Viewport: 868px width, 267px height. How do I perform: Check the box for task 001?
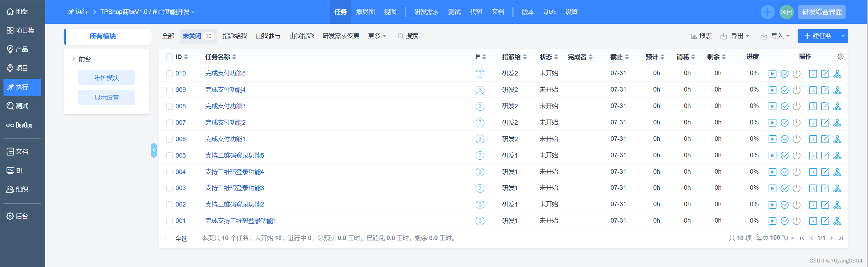(x=169, y=221)
